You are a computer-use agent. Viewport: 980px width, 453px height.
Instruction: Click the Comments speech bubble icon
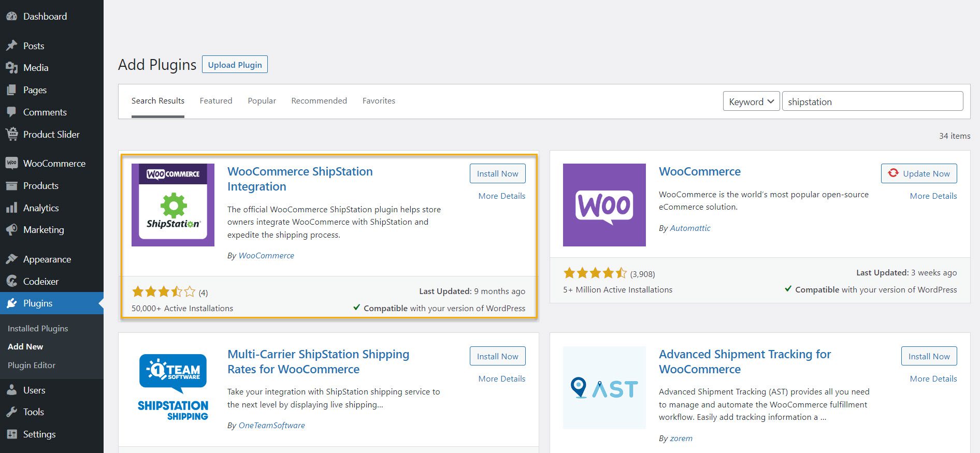click(11, 112)
